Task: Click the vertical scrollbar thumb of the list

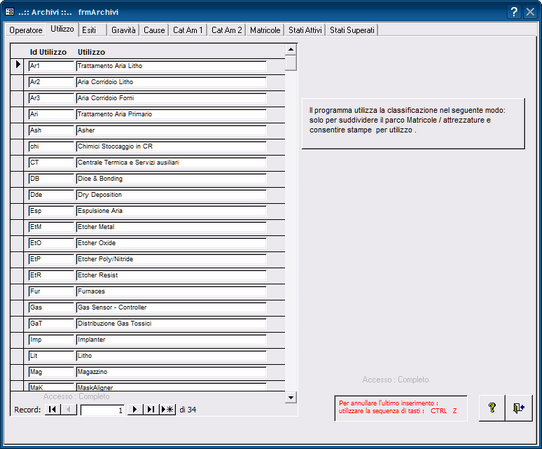Action: coord(291,63)
